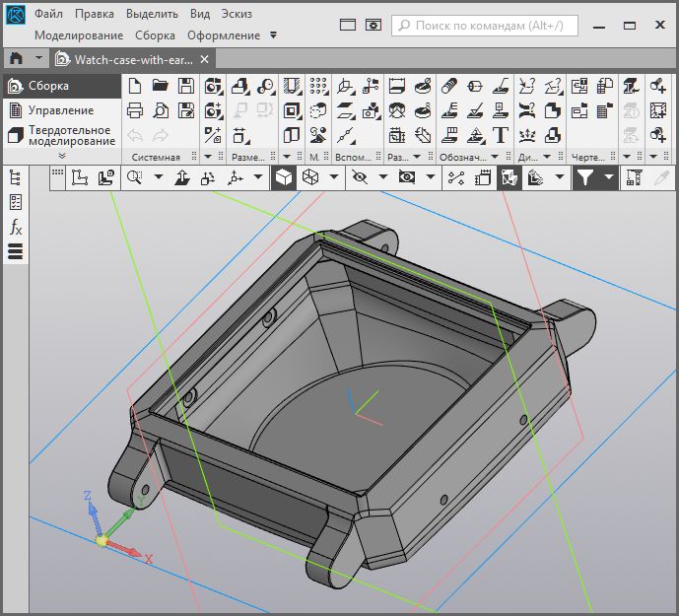Toggle the perspective projection cube icon
The image size is (679, 616).
tap(509, 177)
